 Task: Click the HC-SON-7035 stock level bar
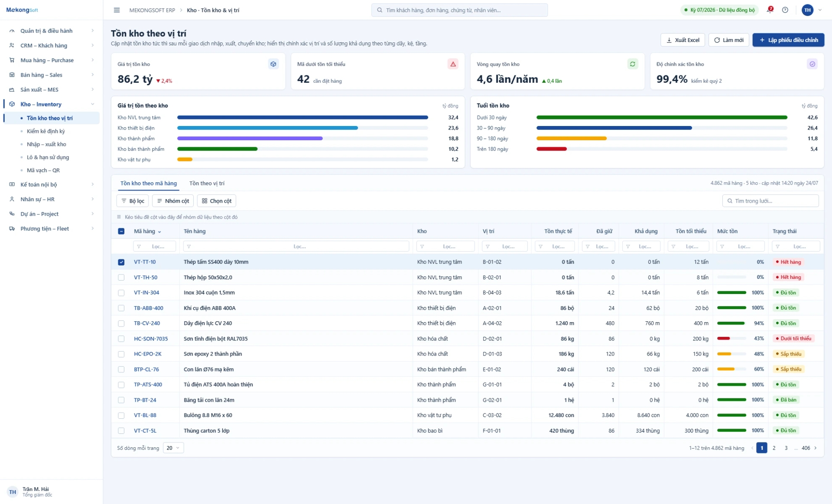coord(731,339)
